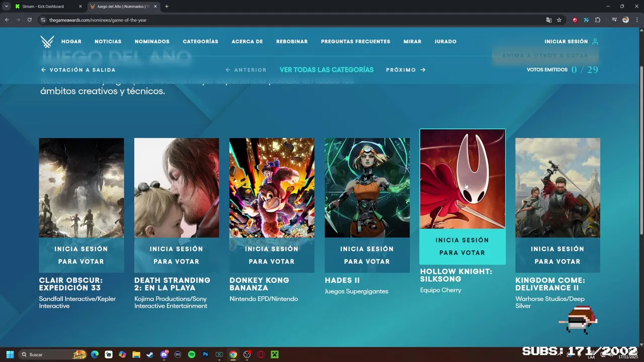Viewport: 644px width, 362px height.
Task: Launch Microsoft Edge from the taskbar
Action: [x=95, y=354]
